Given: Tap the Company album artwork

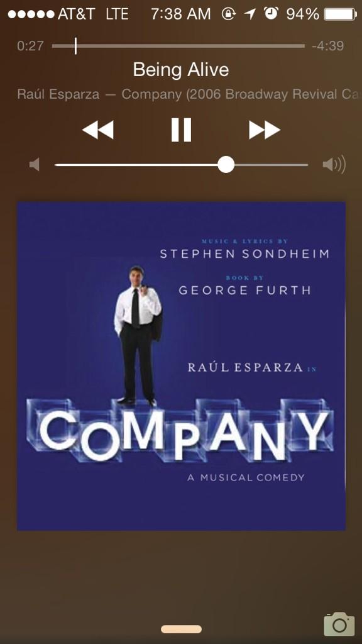Looking at the screenshot, I should click(181, 366).
